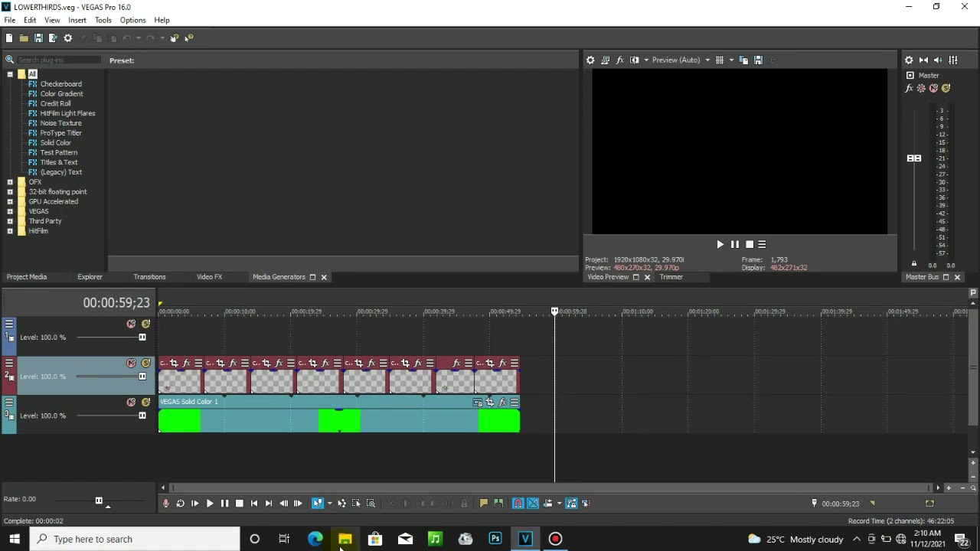Open Photoshop from the taskbar
This screenshot has height=551, width=980.
[495, 539]
